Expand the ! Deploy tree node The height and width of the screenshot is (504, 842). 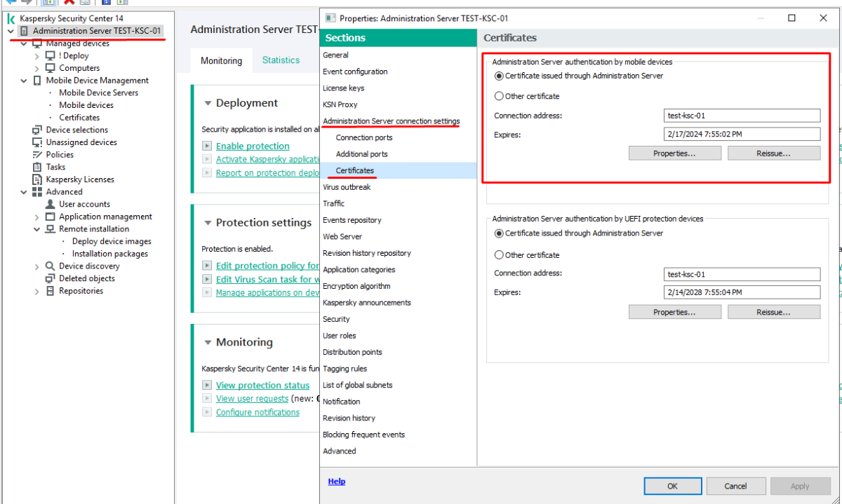pos(37,56)
